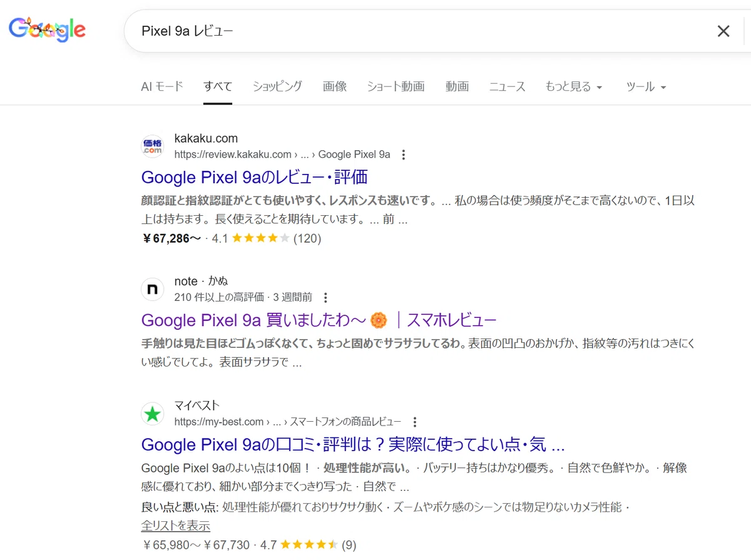Viewport: 751px width, 560px height.
Task: Open the three-dot menu for my-best.com result
Action: point(414,422)
